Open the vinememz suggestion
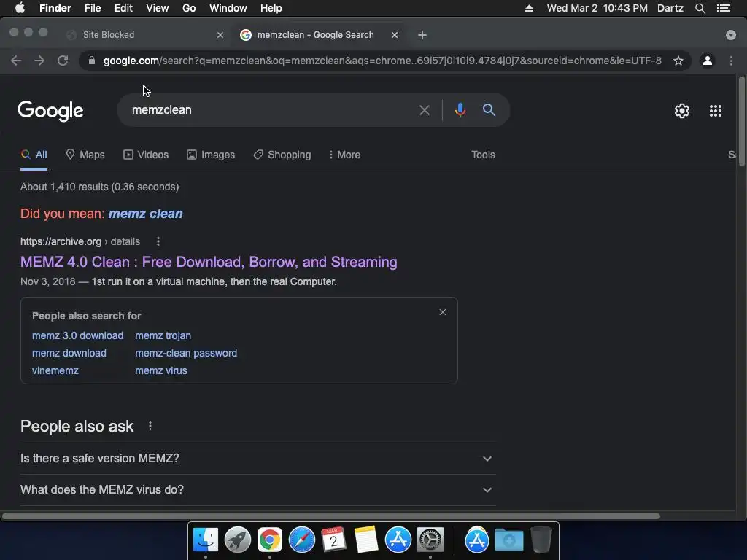The height and width of the screenshot is (560, 747). pos(55,370)
